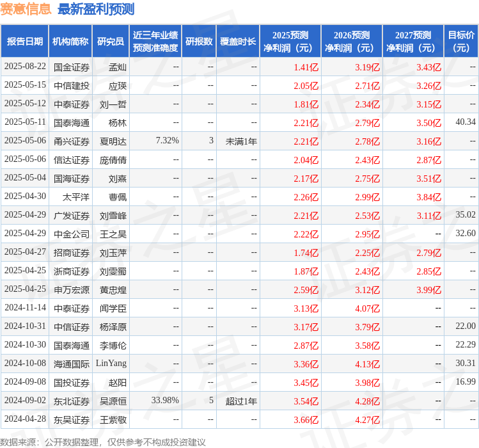479x448 pixels.
Task: Select 中信建投 institution cell
Action: [72, 86]
